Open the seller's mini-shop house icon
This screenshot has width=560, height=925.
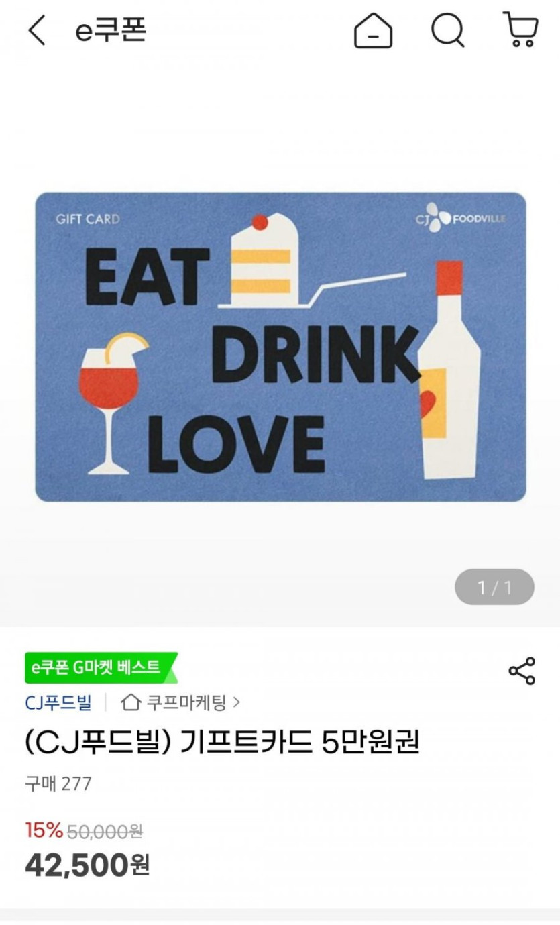[131, 702]
